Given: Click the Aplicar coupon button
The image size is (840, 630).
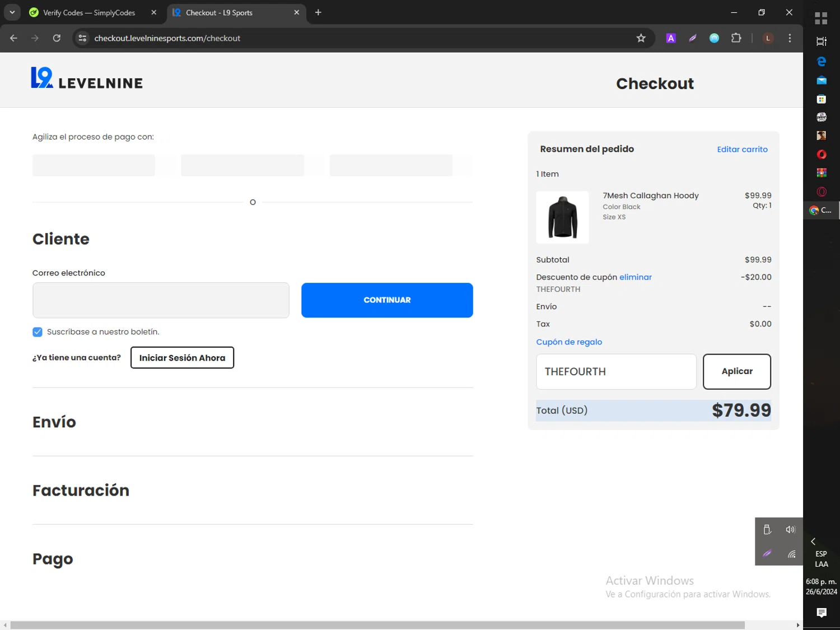Looking at the screenshot, I should [736, 371].
